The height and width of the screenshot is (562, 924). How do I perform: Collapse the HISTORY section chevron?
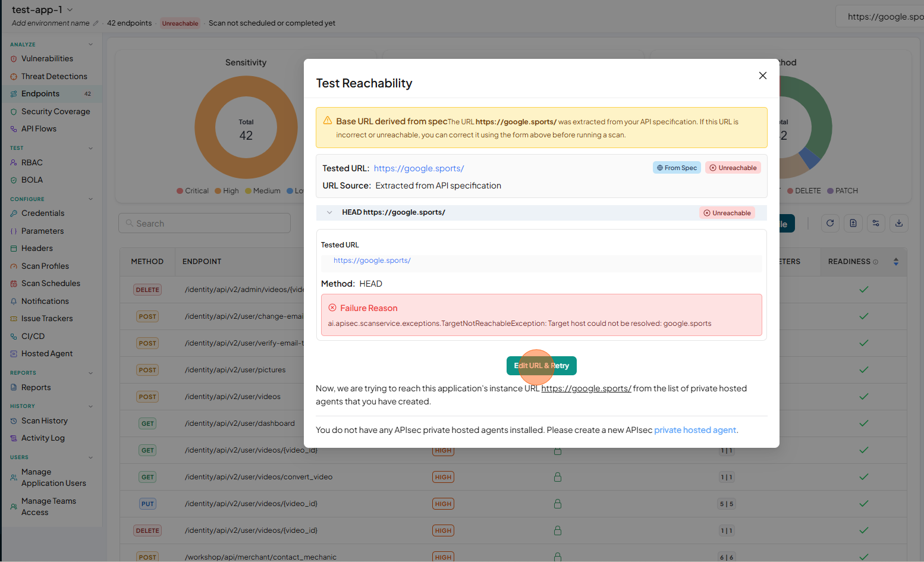pyautogui.click(x=91, y=406)
